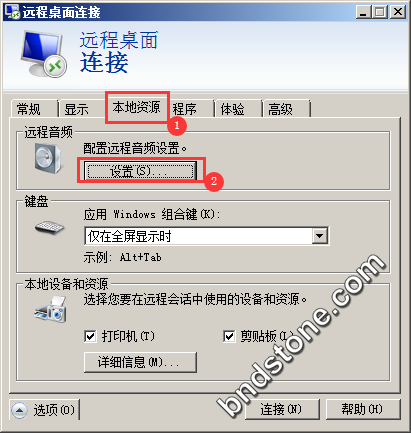This screenshot has height=433, width=411.
Task: Go to the 高级 tab
Action: [287, 109]
